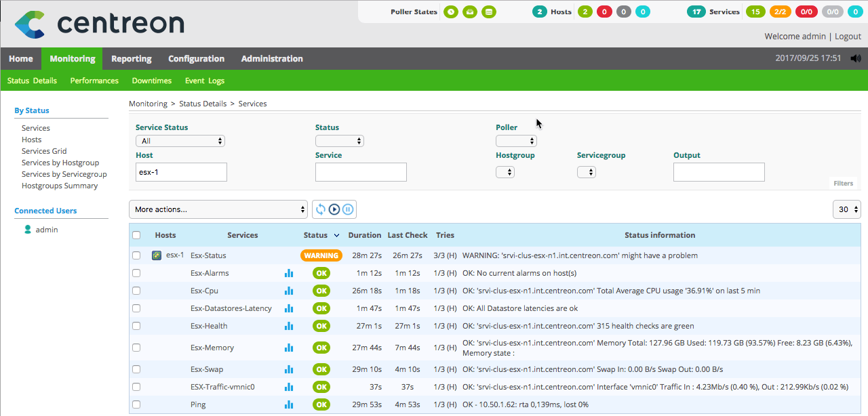This screenshot has height=416, width=868.
Task: Click the poller broker activity icon
Action: (469, 12)
